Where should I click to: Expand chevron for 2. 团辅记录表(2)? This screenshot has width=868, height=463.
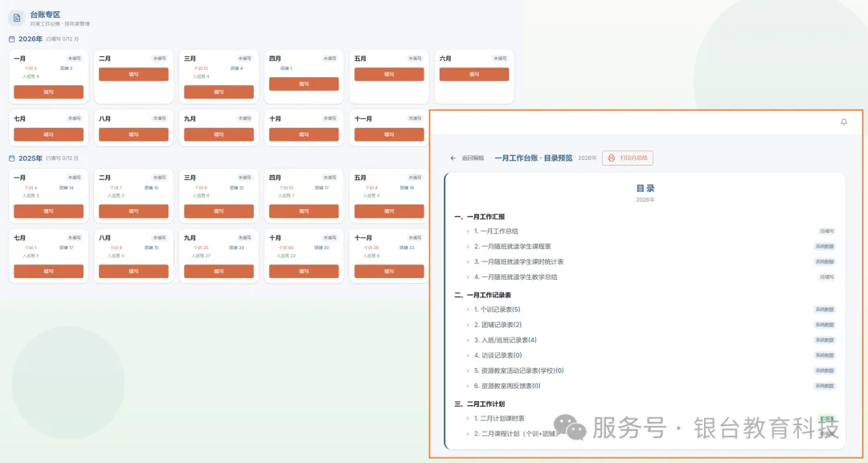click(x=468, y=325)
